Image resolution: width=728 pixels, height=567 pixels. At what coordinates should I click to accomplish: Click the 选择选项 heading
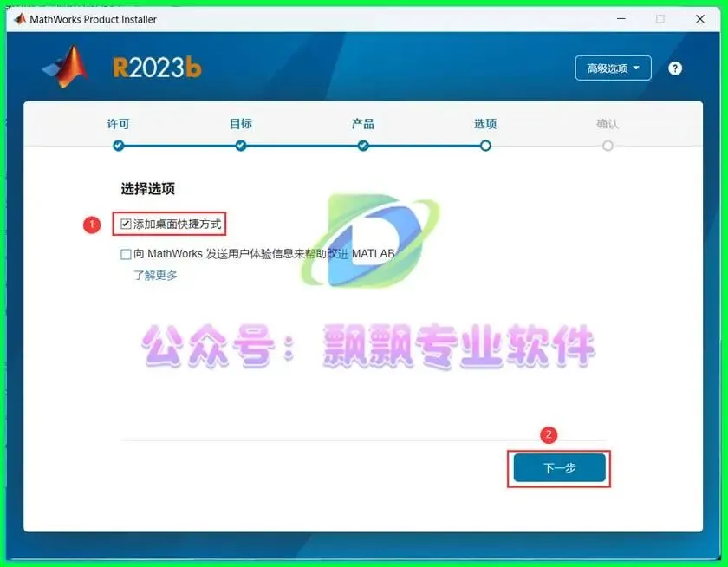147,189
